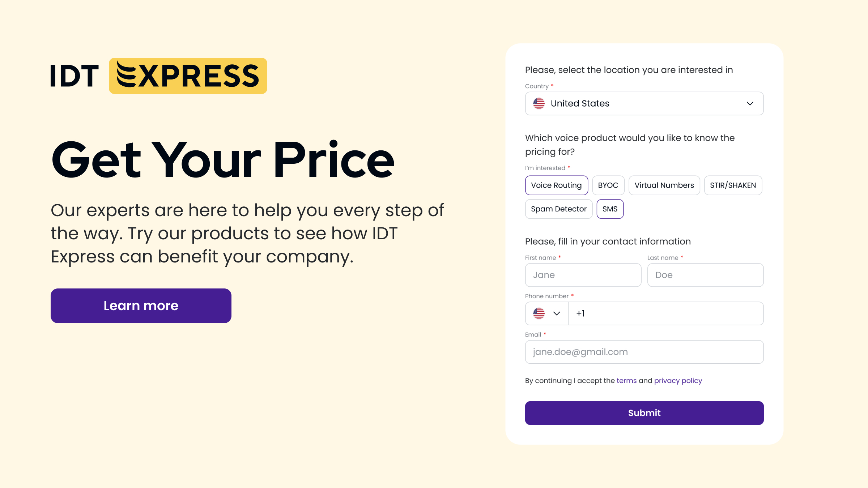The image size is (868, 488).
Task: Select the SMS product option
Action: (x=610, y=209)
